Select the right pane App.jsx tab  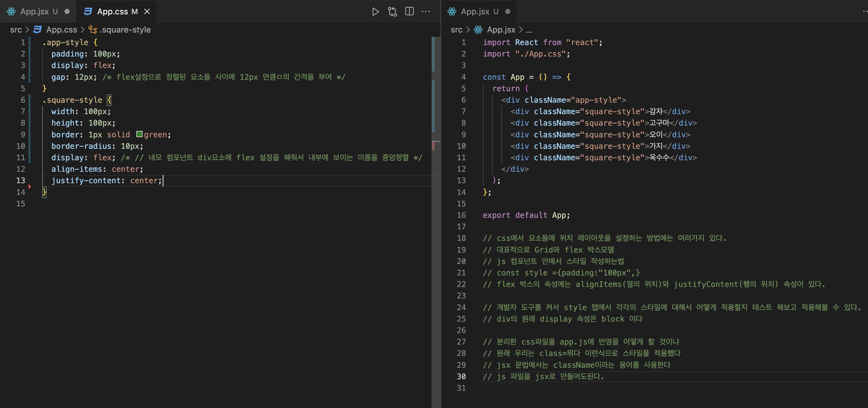pyautogui.click(x=475, y=12)
